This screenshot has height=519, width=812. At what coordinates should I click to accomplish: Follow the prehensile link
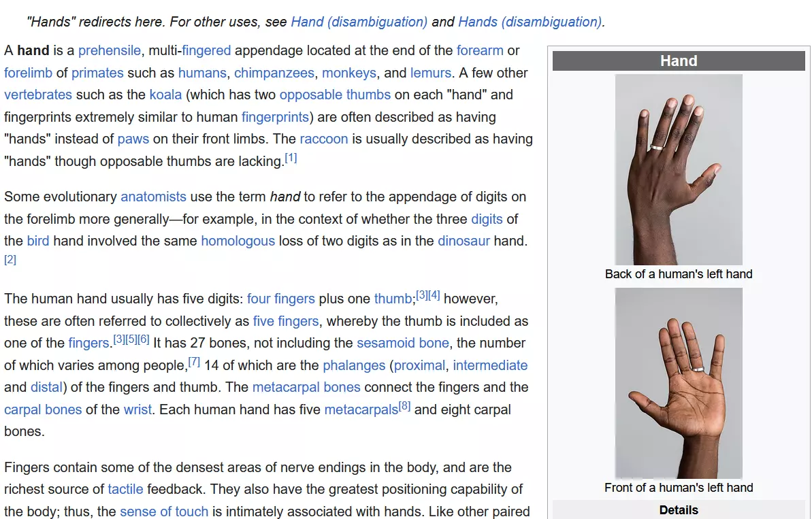110,50
